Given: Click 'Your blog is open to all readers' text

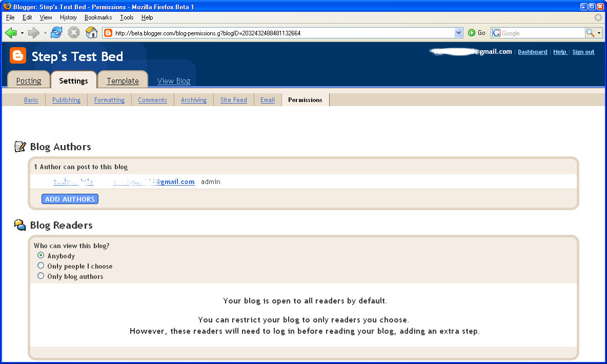Looking at the screenshot, I should click(x=305, y=301).
